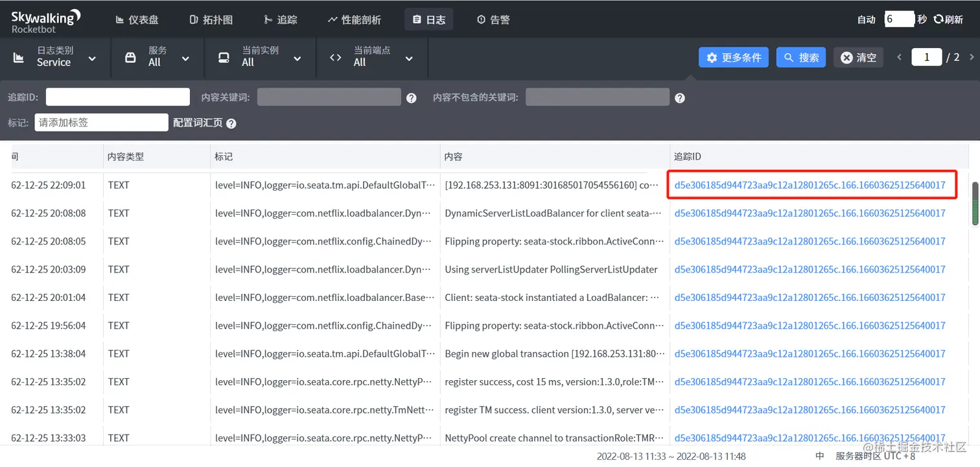The height and width of the screenshot is (467, 980).
Task: Click the 配置词汇页 text link
Action: coord(198,123)
